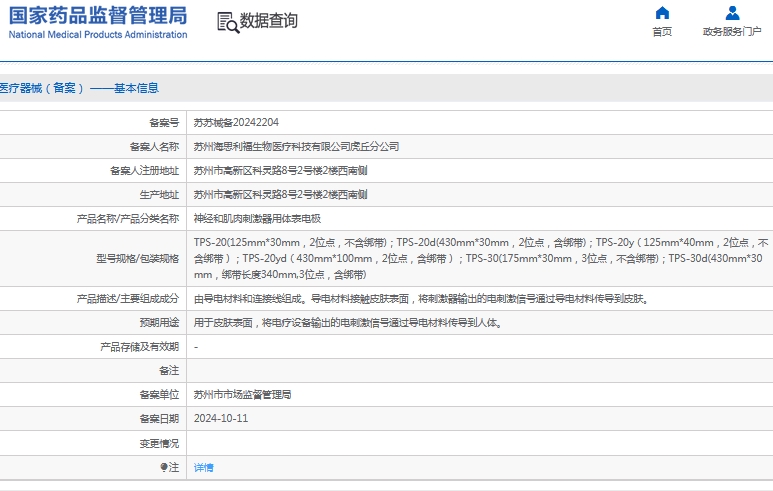Click the 生产地址 row label

(159, 195)
